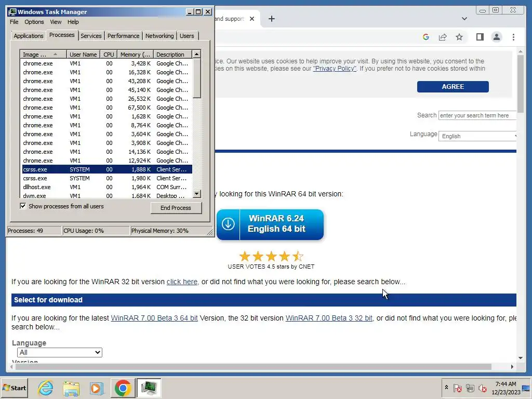Bookmark this page with the star icon

tap(459, 37)
